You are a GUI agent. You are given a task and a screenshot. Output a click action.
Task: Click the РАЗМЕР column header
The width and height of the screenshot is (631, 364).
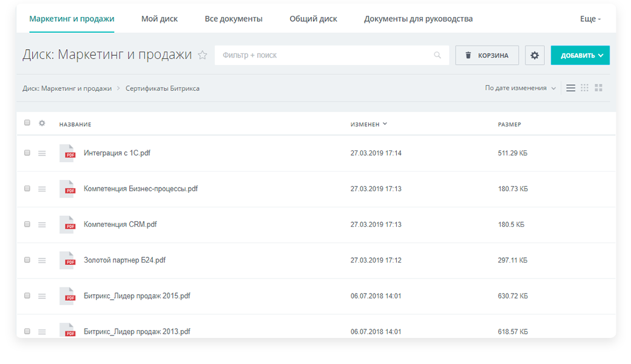510,125
